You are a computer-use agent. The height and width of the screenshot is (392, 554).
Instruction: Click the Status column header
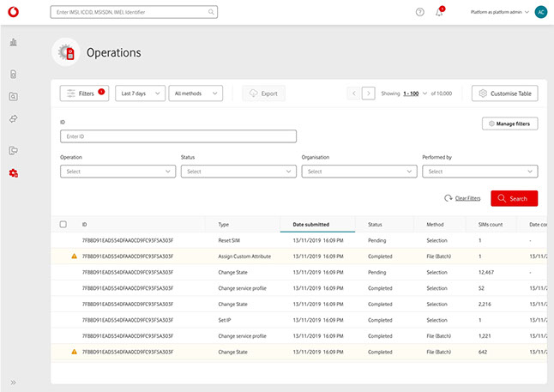point(375,225)
